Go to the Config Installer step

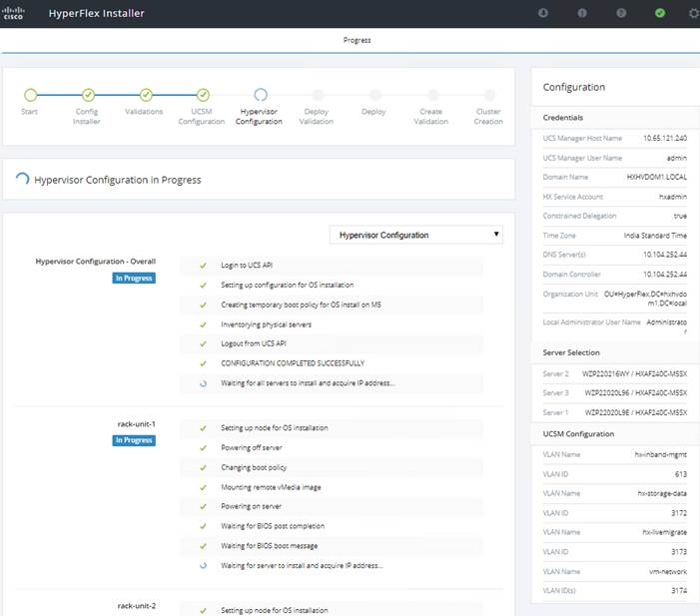[88, 95]
